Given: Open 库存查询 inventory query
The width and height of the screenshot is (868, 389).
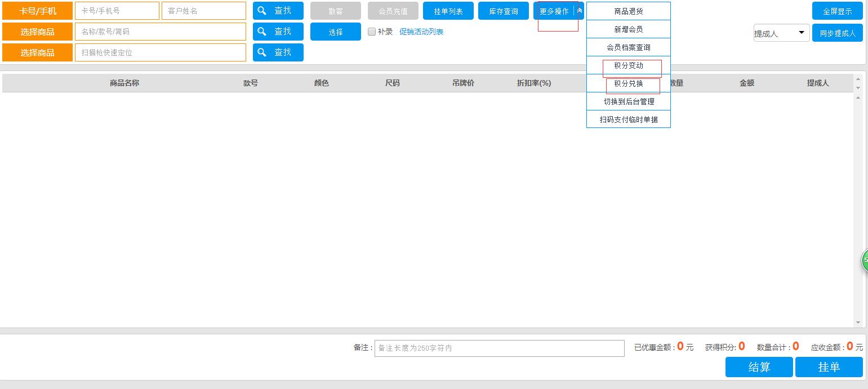Looking at the screenshot, I should [x=503, y=10].
